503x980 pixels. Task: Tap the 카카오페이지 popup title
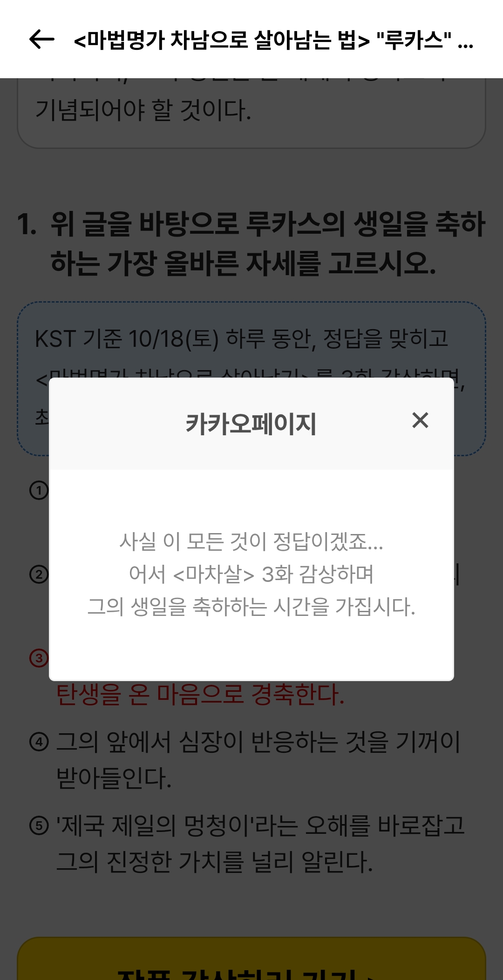click(x=251, y=424)
